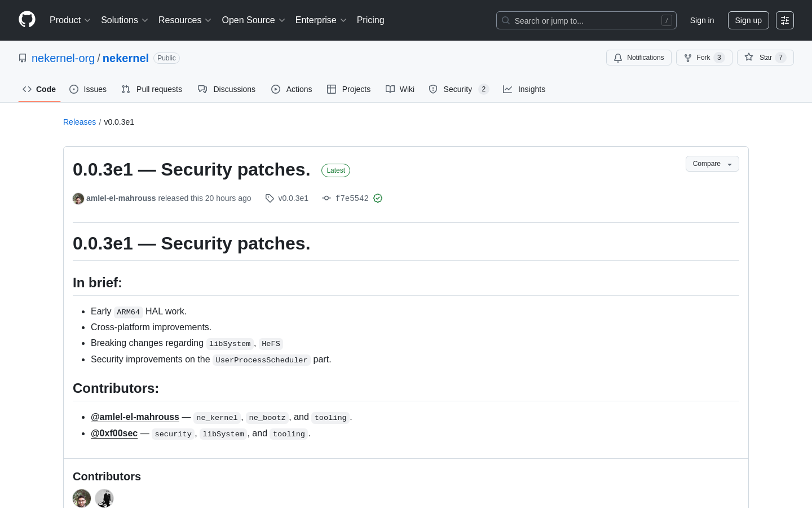Click the 'In brief:' heading
This screenshot has height=508, width=812.
pos(98,282)
